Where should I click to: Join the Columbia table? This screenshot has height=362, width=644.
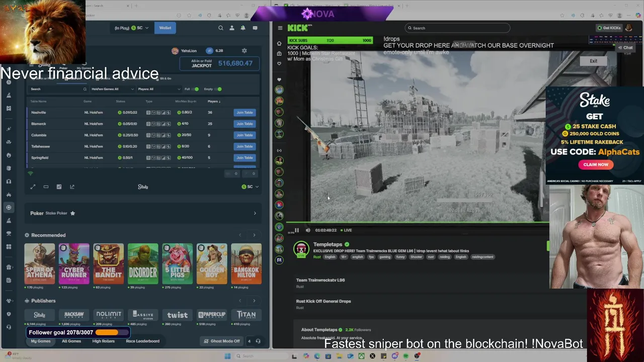pos(245,135)
